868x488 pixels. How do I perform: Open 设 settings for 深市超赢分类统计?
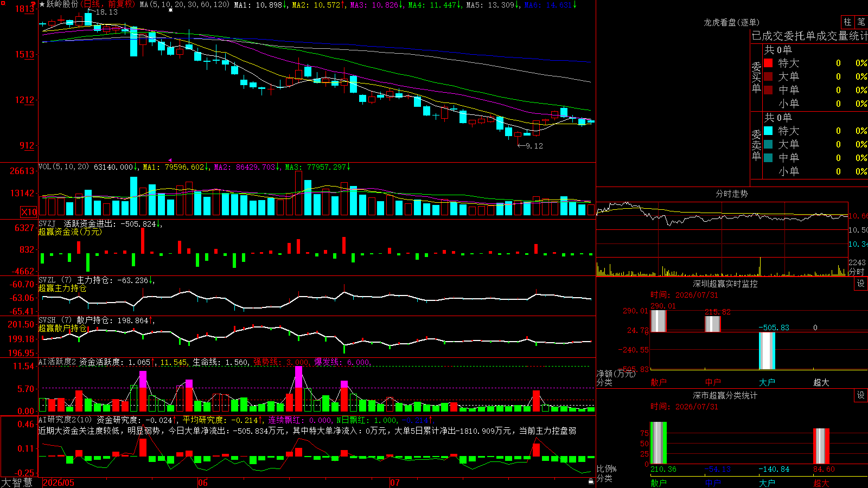pos(861,395)
